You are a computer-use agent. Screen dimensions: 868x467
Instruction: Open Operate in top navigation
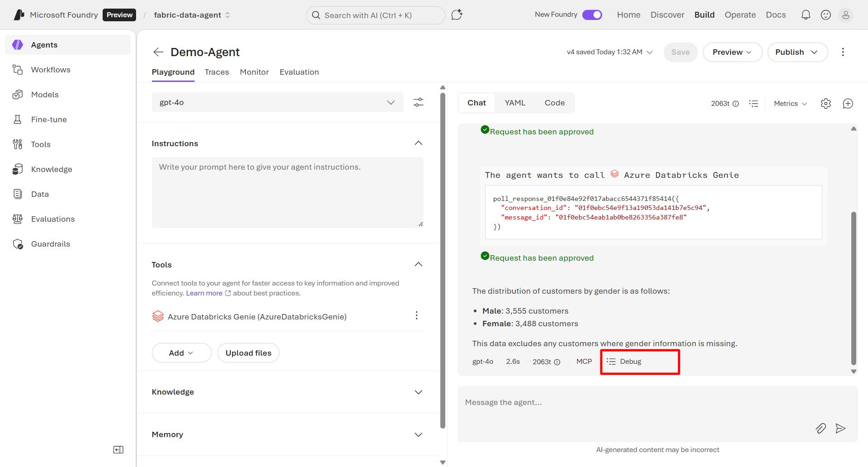tap(740, 15)
